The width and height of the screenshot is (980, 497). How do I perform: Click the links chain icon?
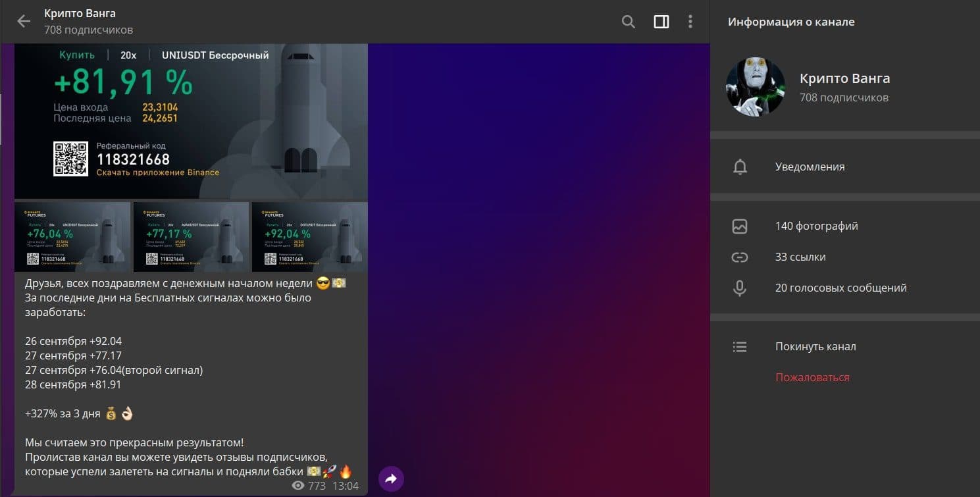pyautogui.click(x=740, y=257)
